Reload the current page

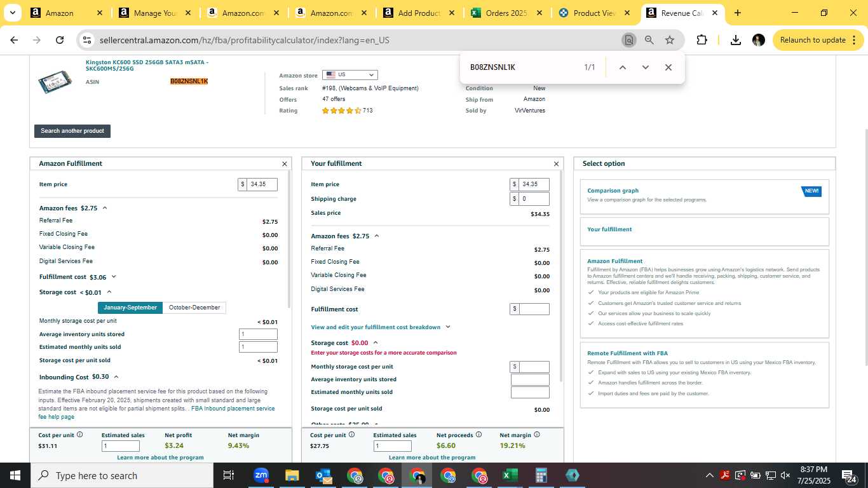coord(60,40)
